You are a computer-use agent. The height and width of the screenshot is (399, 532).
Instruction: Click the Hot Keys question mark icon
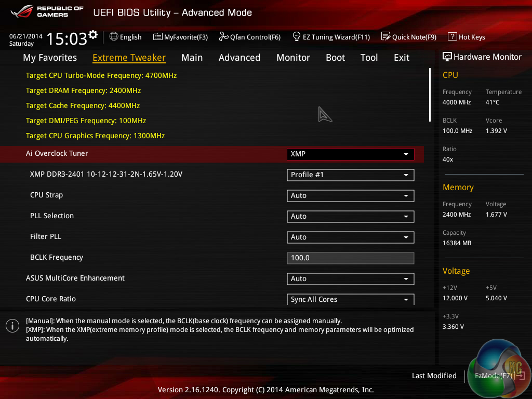(x=453, y=36)
